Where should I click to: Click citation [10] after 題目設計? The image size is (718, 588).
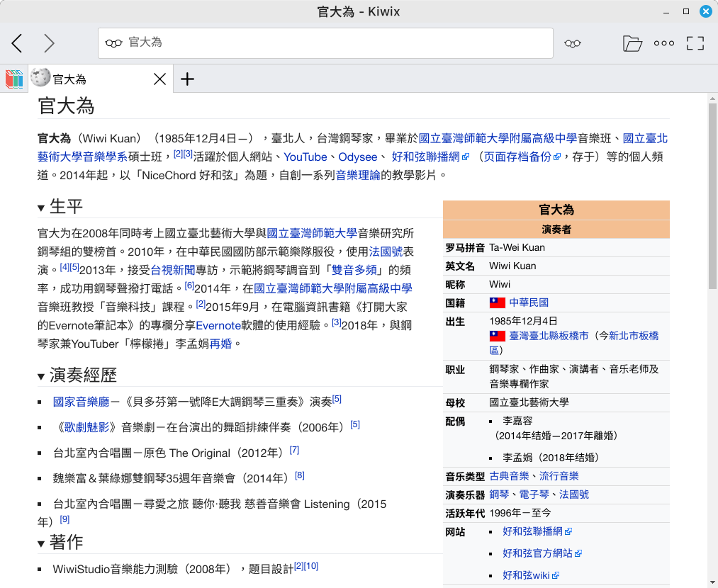tap(311, 566)
